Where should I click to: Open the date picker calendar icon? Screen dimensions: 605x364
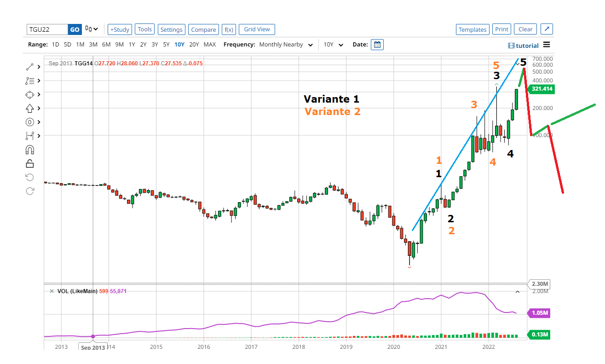coord(377,45)
